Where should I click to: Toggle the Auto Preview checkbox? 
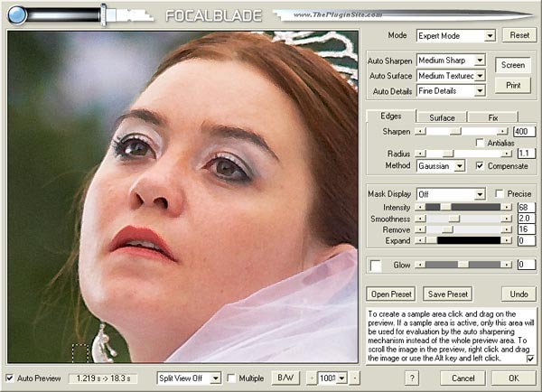point(10,378)
